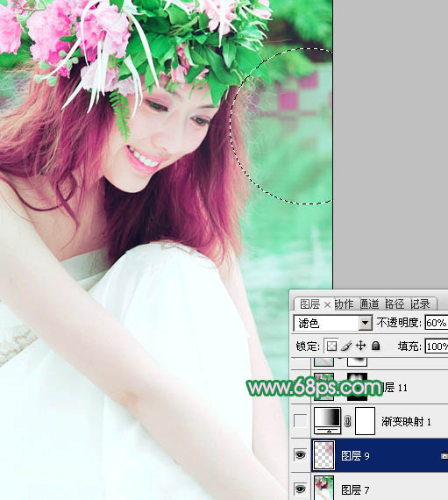Hide 图层 9 using its eye icon

point(300,455)
